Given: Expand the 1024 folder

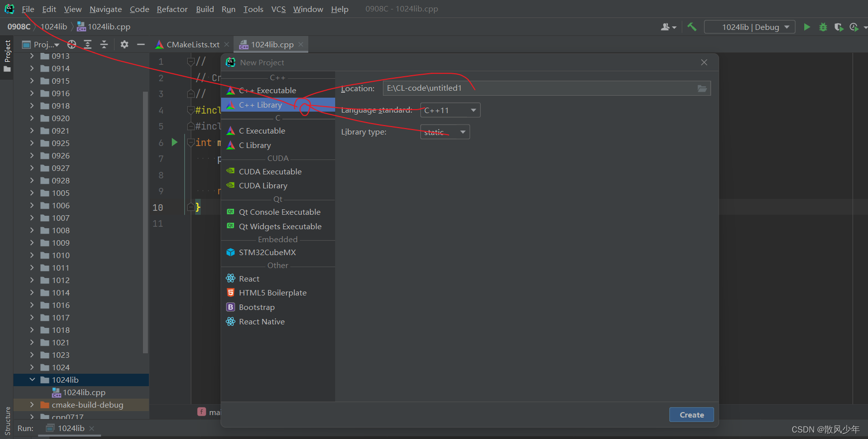Looking at the screenshot, I should [x=32, y=367].
